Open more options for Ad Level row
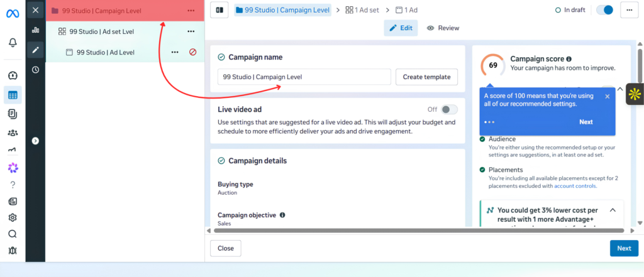Viewport: 644px width, 277px height. [x=175, y=52]
